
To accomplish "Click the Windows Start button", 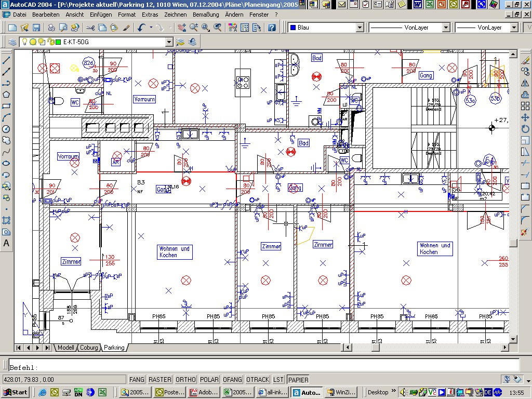I will pos(15,392).
